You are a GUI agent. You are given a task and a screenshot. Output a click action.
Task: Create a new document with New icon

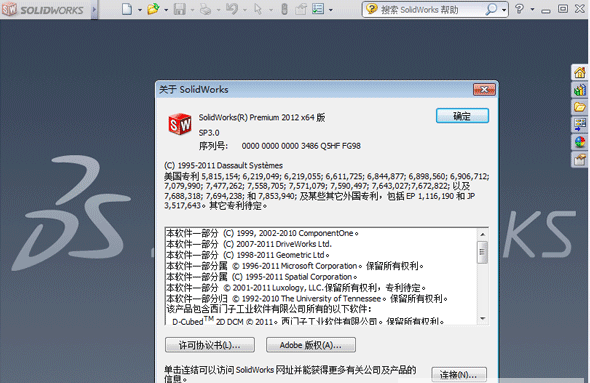tap(127, 9)
